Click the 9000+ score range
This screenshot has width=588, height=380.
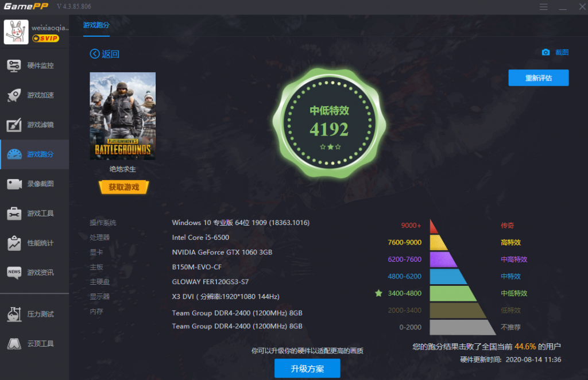411,225
